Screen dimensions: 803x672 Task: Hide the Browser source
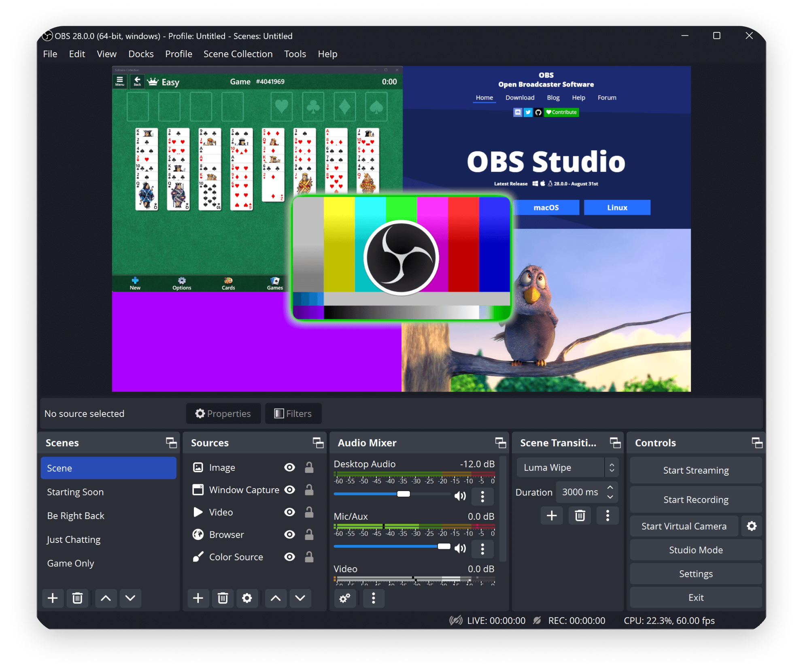[289, 534]
